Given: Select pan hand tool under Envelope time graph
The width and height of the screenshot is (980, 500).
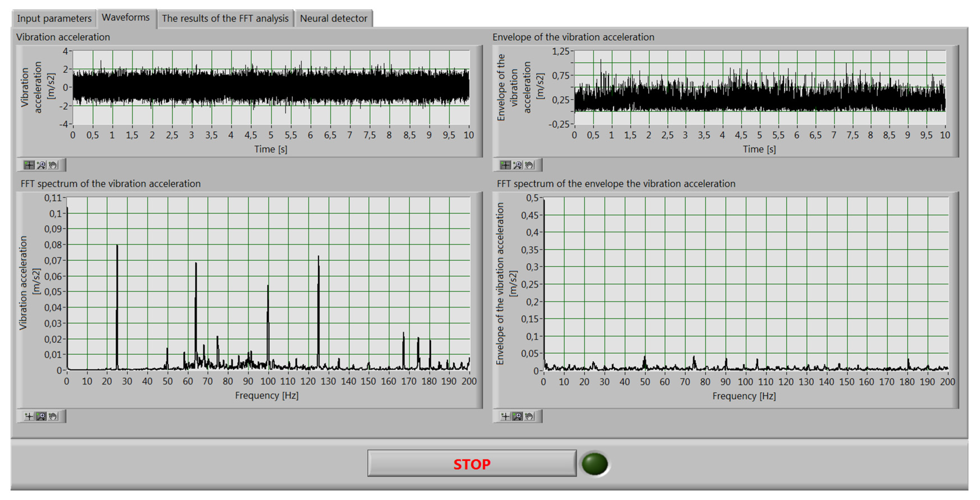Looking at the screenshot, I should coord(529,165).
